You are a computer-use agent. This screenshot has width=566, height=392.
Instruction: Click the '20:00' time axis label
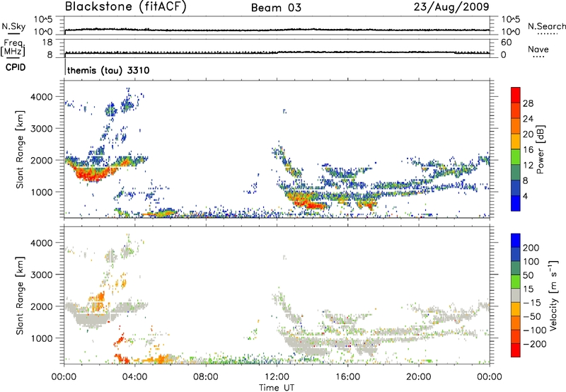[x=419, y=377]
